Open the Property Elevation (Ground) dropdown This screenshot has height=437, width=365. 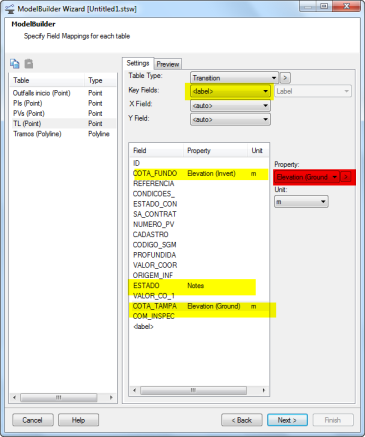(x=307, y=177)
